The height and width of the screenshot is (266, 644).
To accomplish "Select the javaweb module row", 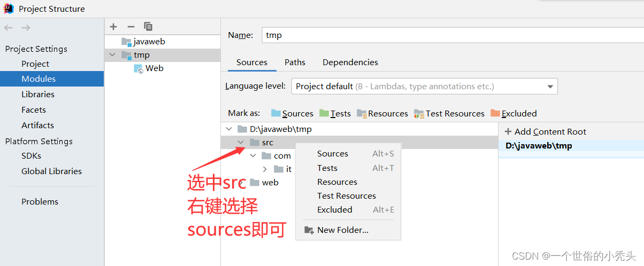I will [163, 42].
